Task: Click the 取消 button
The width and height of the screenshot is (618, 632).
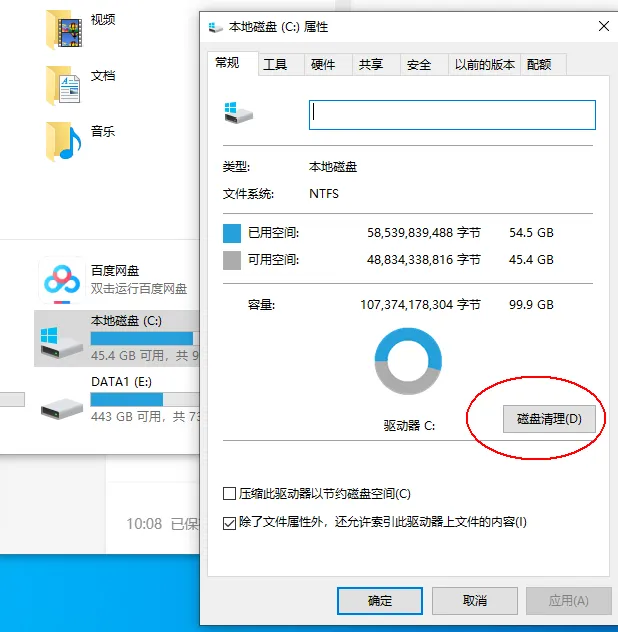Action: [x=474, y=601]
